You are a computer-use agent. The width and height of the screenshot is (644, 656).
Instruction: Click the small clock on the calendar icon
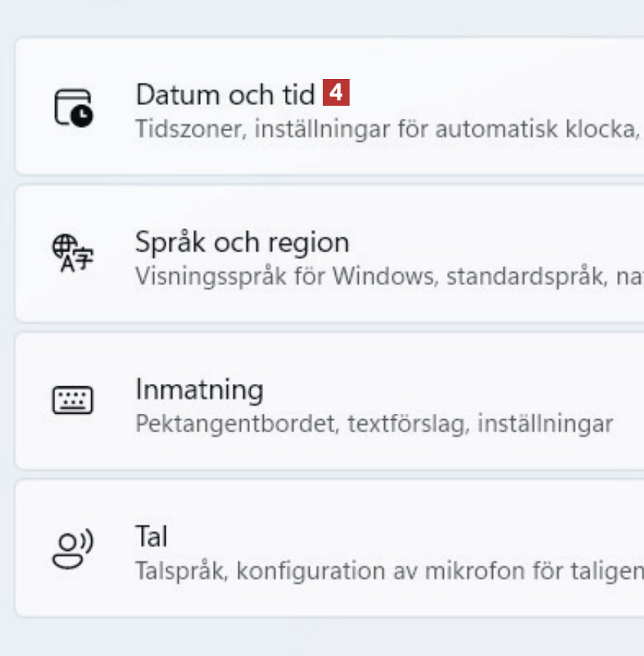(82, 116)
